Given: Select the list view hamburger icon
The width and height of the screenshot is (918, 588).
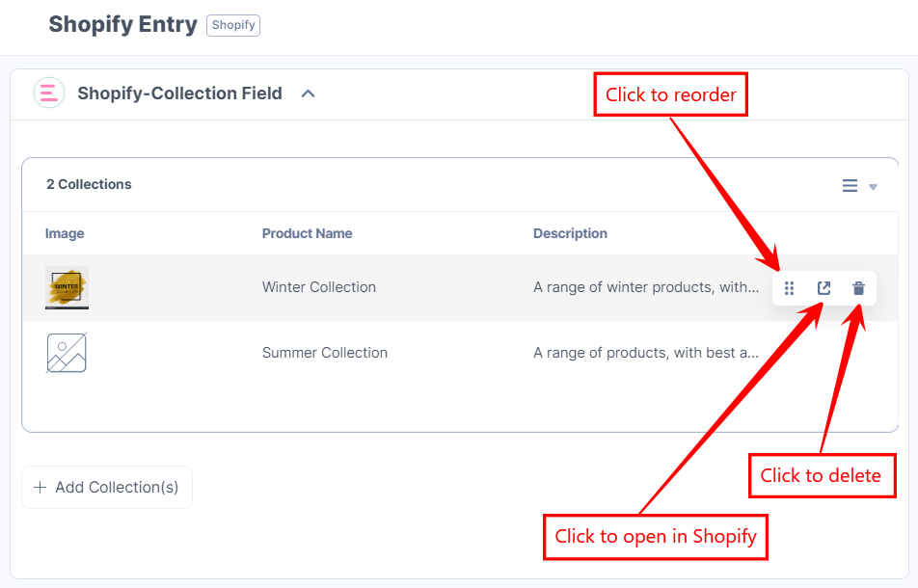Looking at the screenshot, I should click(850, 186).
